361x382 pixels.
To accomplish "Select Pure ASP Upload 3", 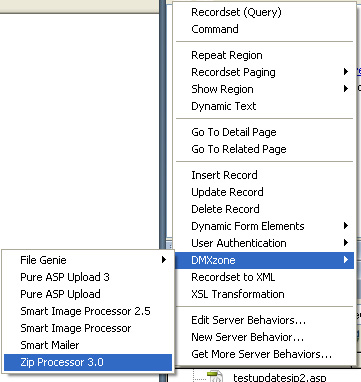I will point(88,277).
